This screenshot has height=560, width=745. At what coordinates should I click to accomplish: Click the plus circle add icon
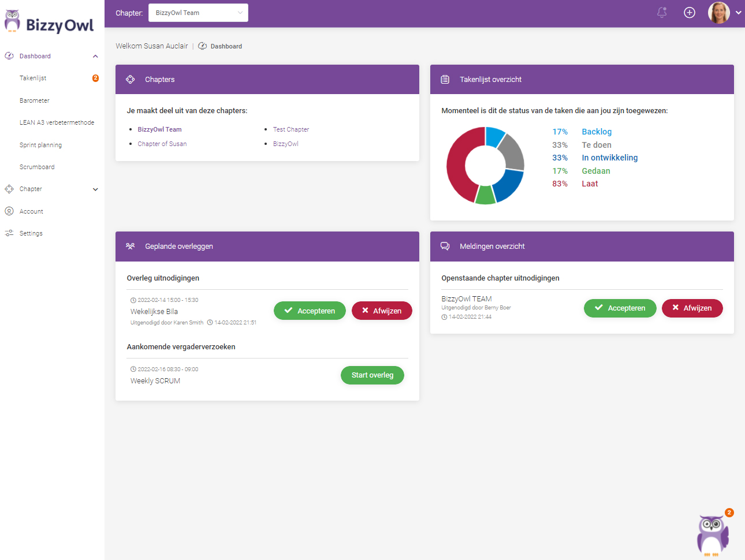tap(690, 13)
